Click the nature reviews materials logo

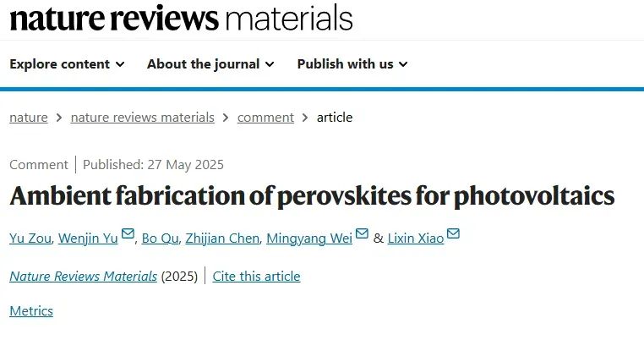(x=181, y=19)
